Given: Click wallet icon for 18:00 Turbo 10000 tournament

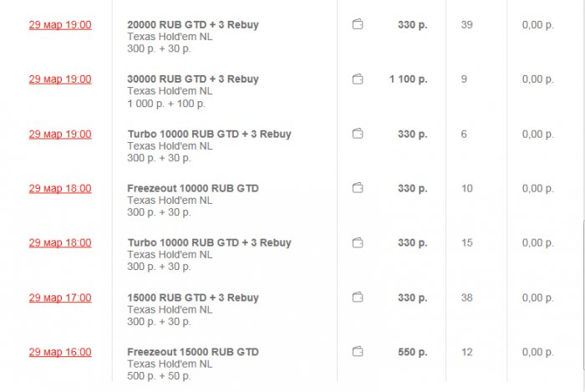Looking at the screenshot, I should tap(358, 242).
